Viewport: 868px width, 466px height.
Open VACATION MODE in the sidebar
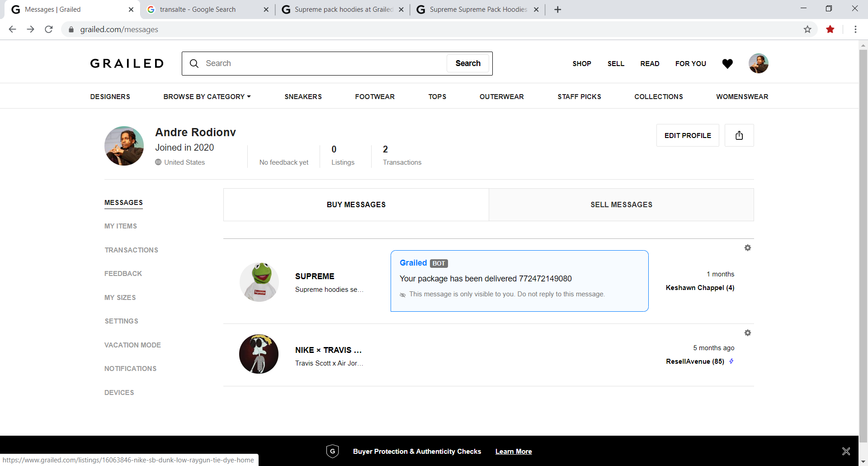pos(132,345)
